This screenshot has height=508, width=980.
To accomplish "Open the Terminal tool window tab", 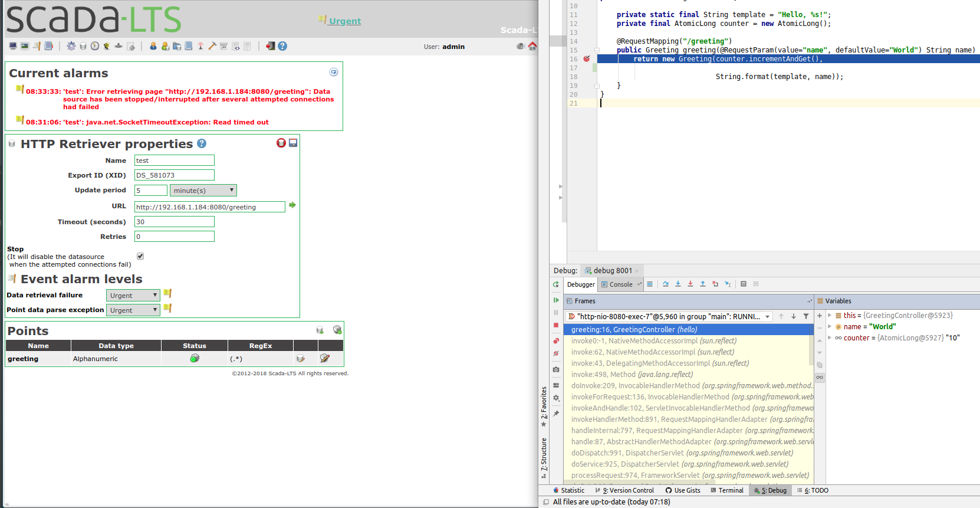I will (727, 490).
